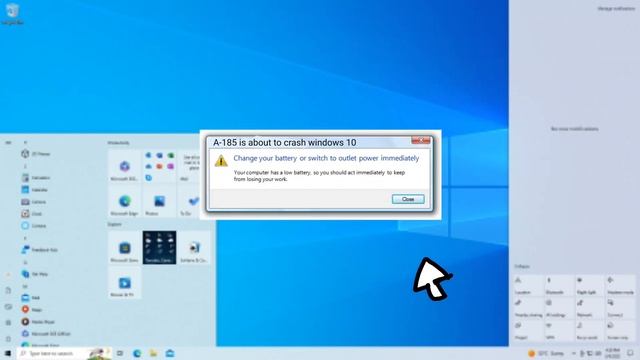Open the weather widget on the taskbar
This screenshot has width=640, height=360.
coord(546,353)
